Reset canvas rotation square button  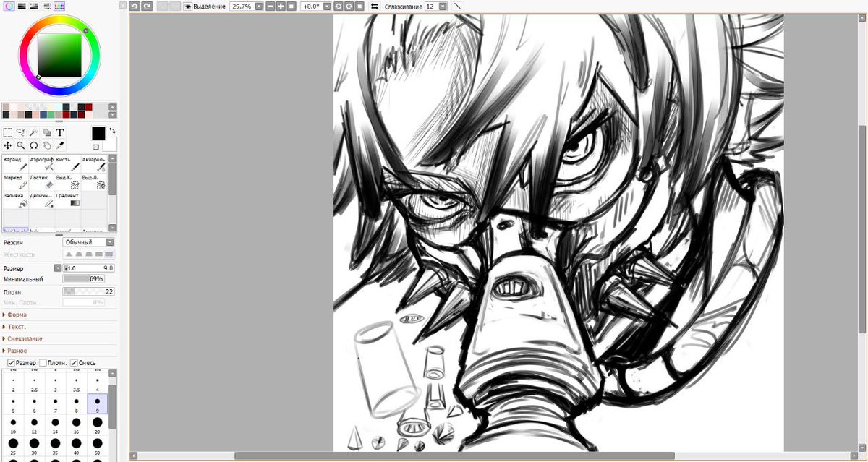[x=359, y=6]
